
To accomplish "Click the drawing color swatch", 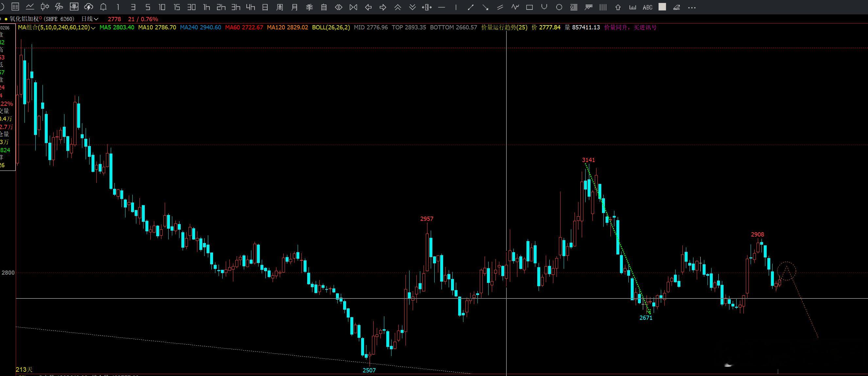I will (662, 7).
